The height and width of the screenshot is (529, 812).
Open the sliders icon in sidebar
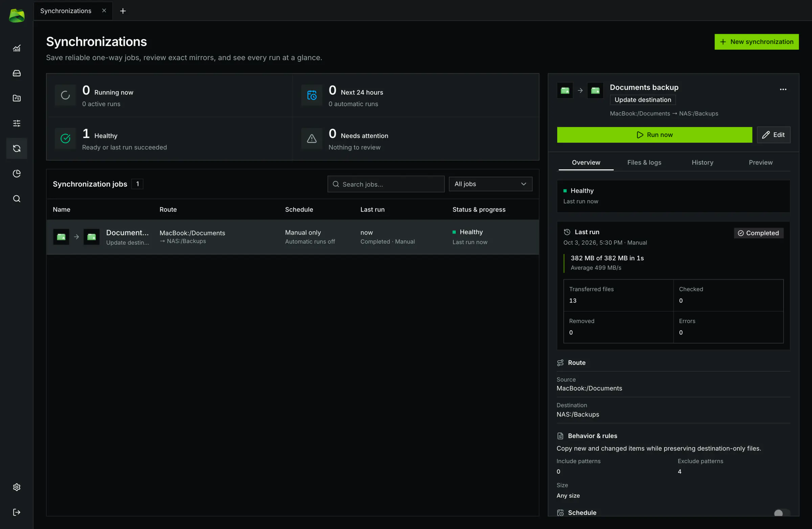point(17,123)
